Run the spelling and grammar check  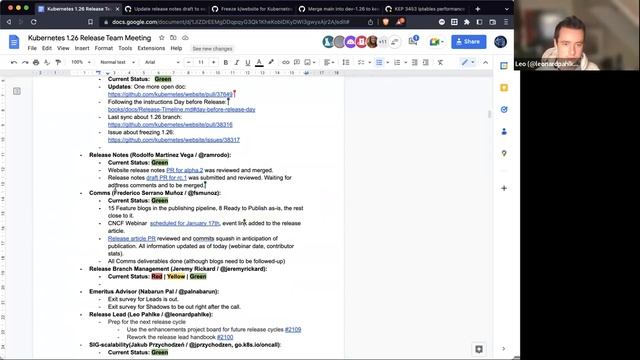point(47,62)
